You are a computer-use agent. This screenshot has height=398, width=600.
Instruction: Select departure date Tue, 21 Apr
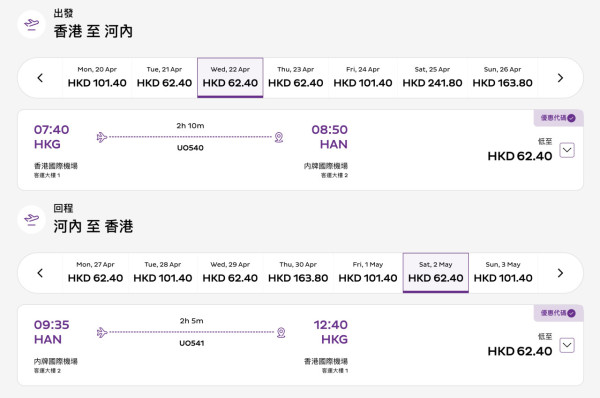(x=165, y=78)
